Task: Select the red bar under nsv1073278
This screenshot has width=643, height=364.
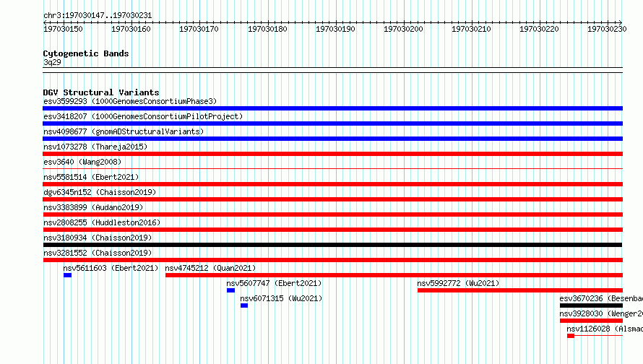Action: coord(332,154)
